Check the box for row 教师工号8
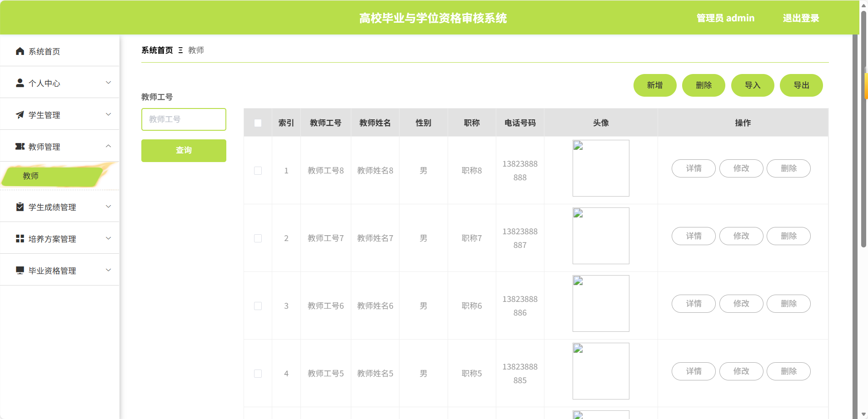 258,171
